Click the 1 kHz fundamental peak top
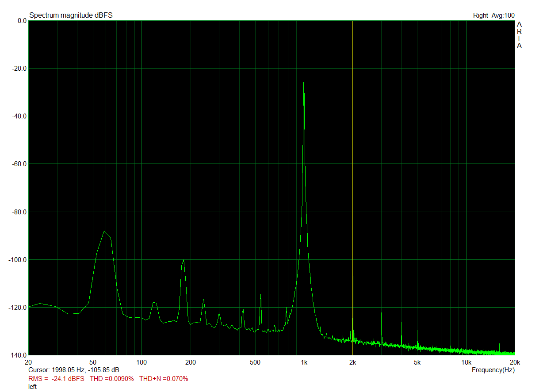The image size is (543, 392). pos(304,81)
